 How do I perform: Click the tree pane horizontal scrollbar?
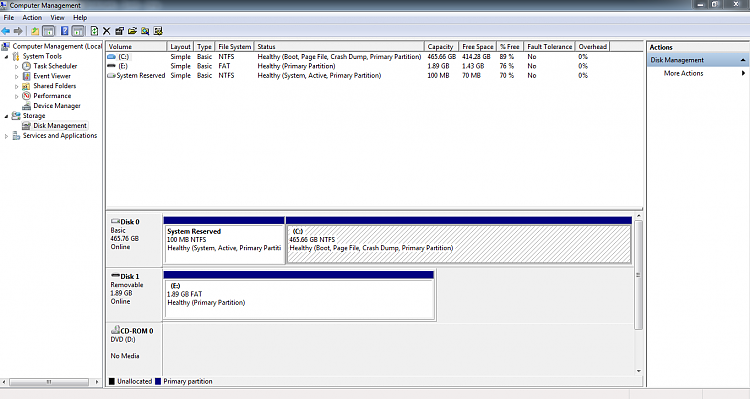coord(49,382)
